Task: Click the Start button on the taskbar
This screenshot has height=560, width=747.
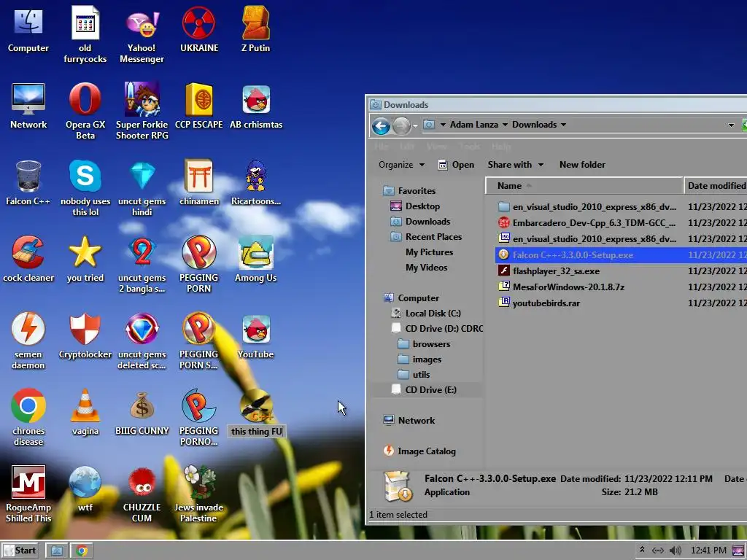Action: pos(20,551)
